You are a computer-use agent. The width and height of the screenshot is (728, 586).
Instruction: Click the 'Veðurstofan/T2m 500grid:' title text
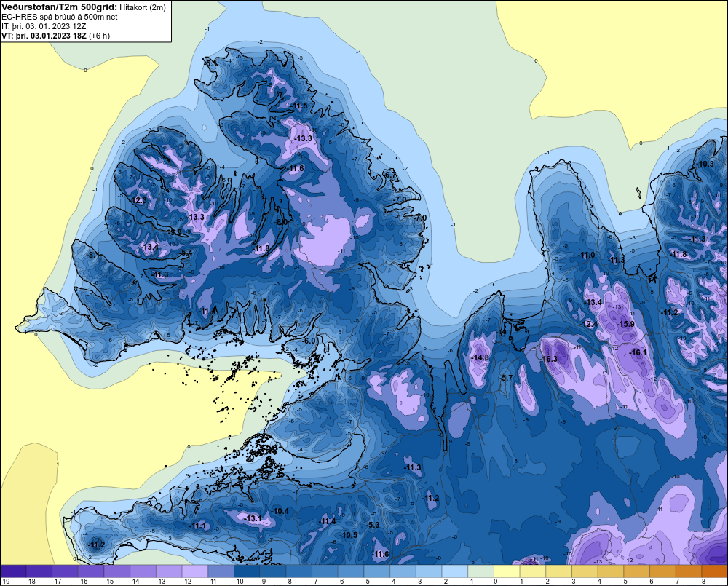click(59, 7)
